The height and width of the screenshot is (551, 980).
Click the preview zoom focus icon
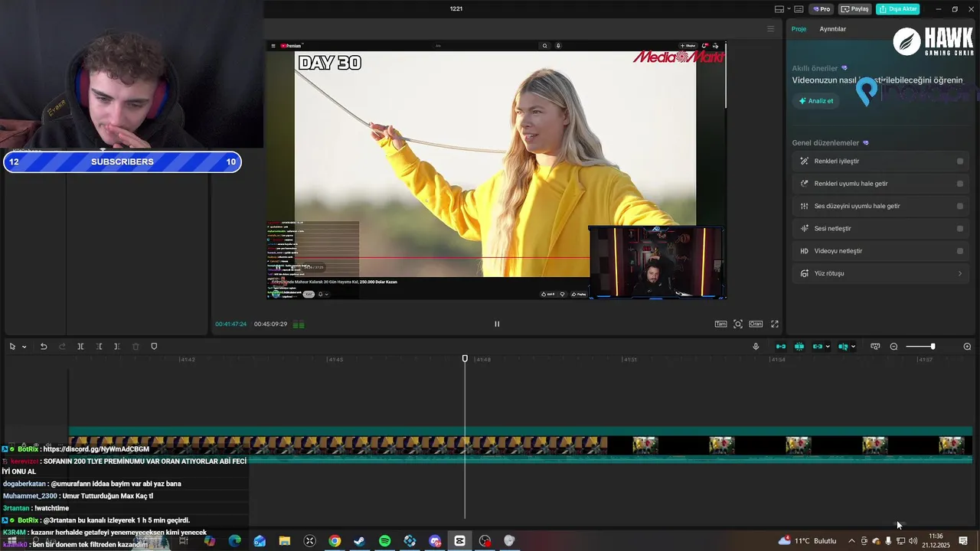738,324
